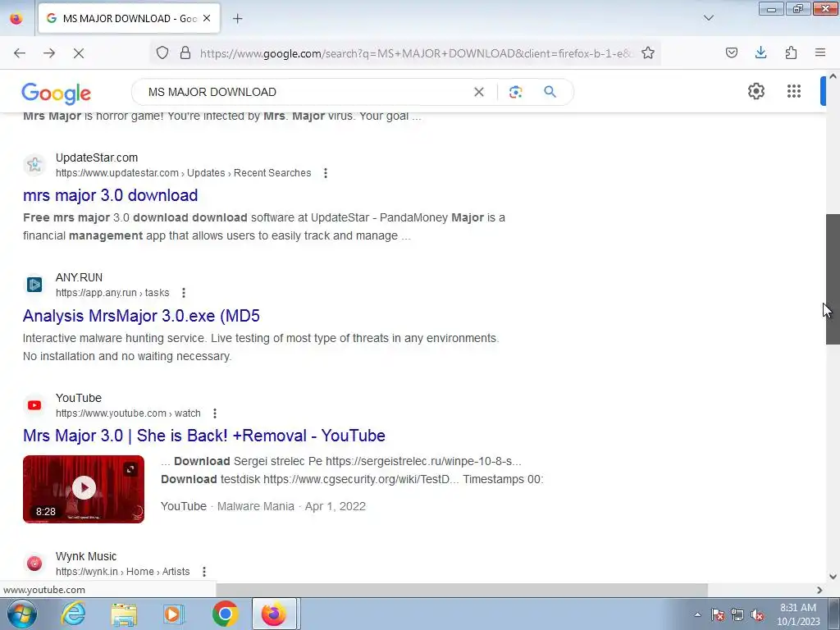Click the horizontal scrollbar right arrow
This screenshot has height=630, width=840.
pos(819,591)
